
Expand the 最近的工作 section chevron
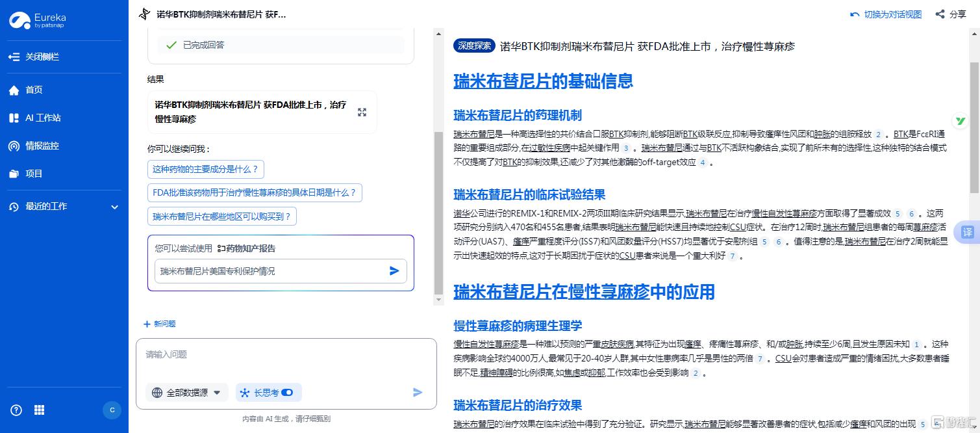tap(115, 207)
